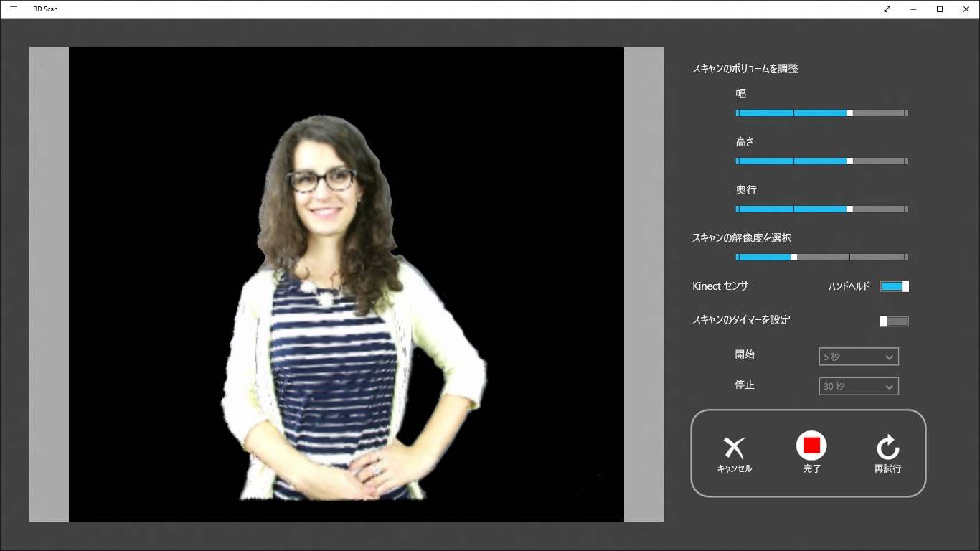This screenshot has height=551, width=980.
Task: Click the chevron on the 5秒 dropdown
Action: tap(890, 356)
